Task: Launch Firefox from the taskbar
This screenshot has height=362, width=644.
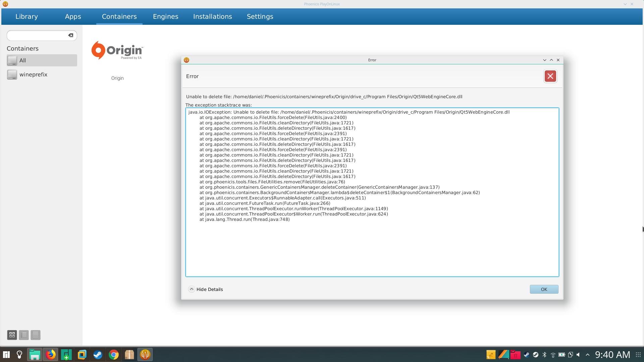Action: pyautogui.click(x=51, y=355)
